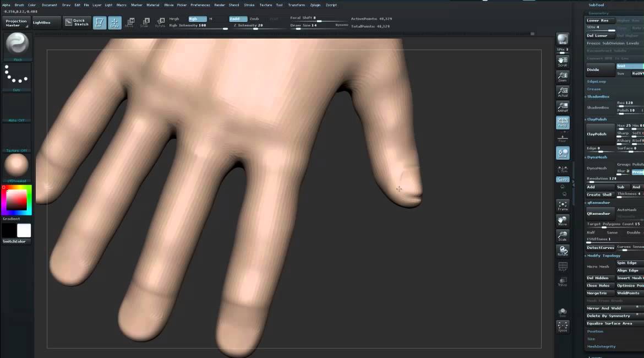Click the Close Holes button
The image size is (644, 358).
pos(600,286)
